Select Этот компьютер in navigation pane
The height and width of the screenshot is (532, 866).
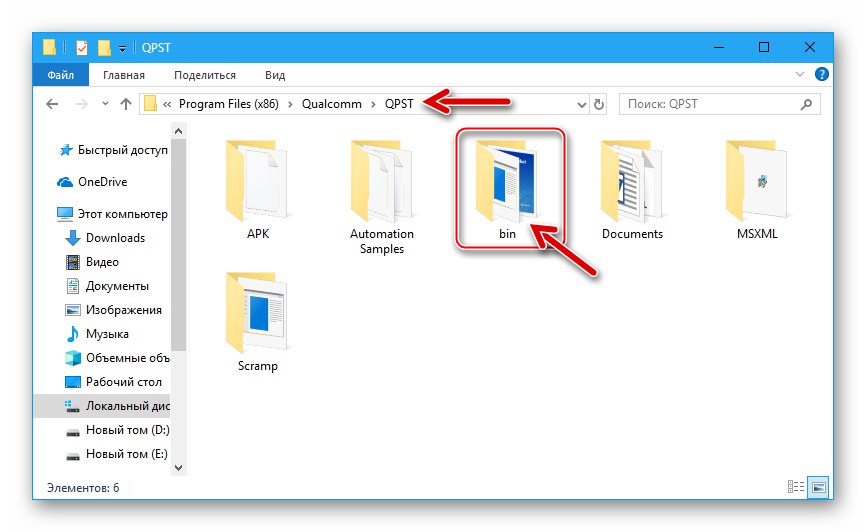click(113, 214)
